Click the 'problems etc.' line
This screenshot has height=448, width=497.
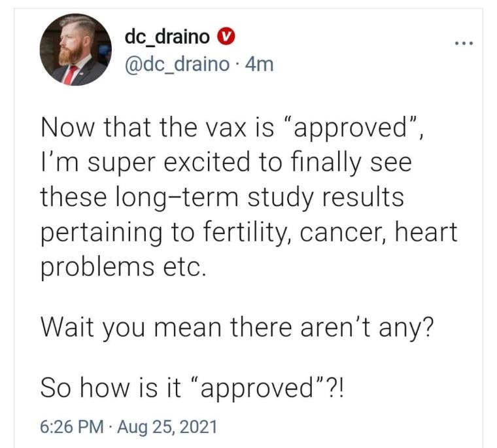[124, 267]
